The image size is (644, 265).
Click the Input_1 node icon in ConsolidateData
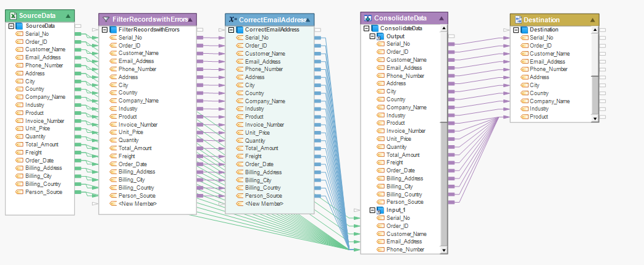pos(381,210)
